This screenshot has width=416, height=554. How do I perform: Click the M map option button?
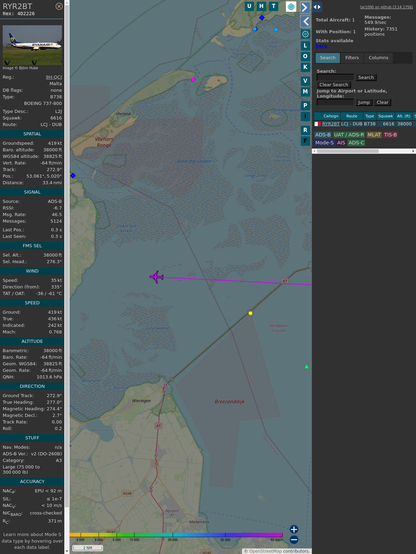(305, 92)
